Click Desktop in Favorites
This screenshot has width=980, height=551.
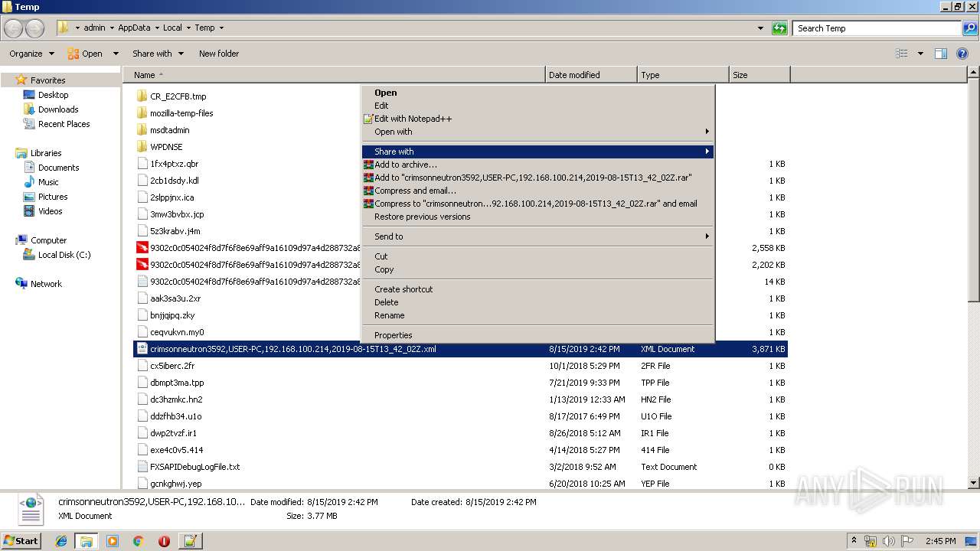[53, 95]
